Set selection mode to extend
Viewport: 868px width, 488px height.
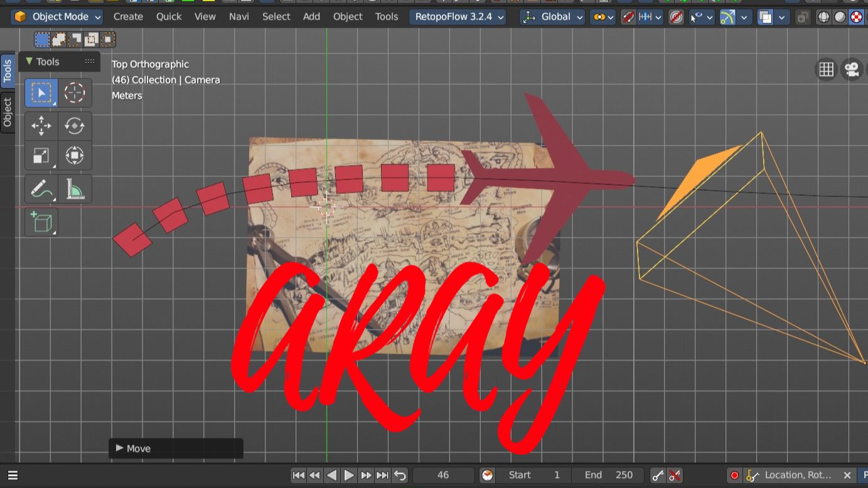pos(58,40)
